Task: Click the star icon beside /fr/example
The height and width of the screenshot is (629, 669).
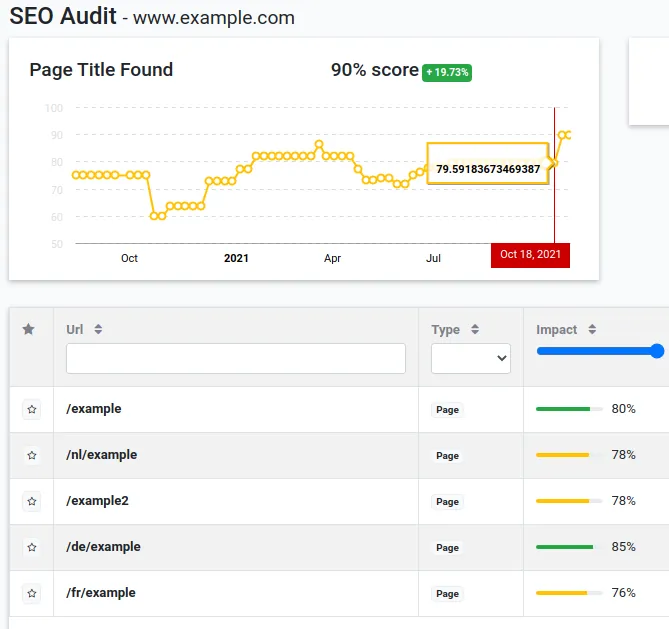Action: (x=32, y=593)
